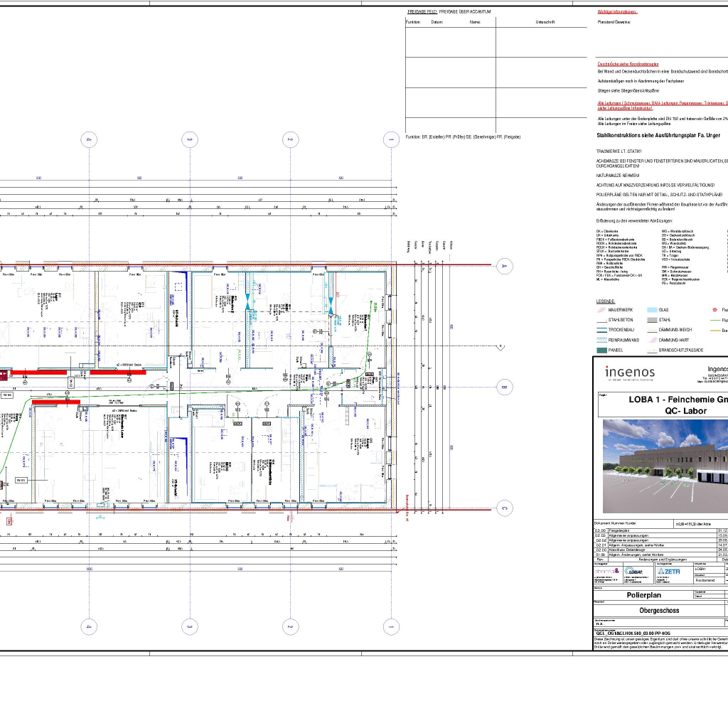Image resolution: width=728 pixels, height=728 pixels.
Task: Click the GLAS legend color swatch
Action: click(x=652, y=310)
